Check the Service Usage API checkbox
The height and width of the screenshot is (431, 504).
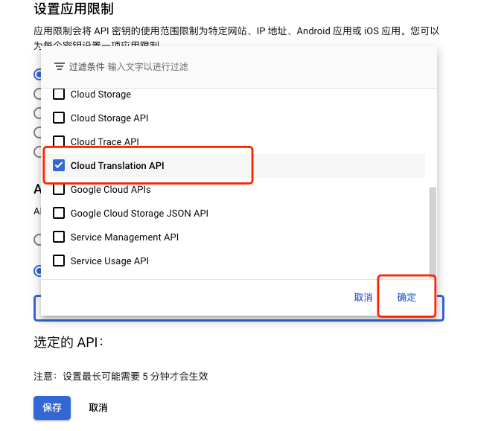point(59,261)
